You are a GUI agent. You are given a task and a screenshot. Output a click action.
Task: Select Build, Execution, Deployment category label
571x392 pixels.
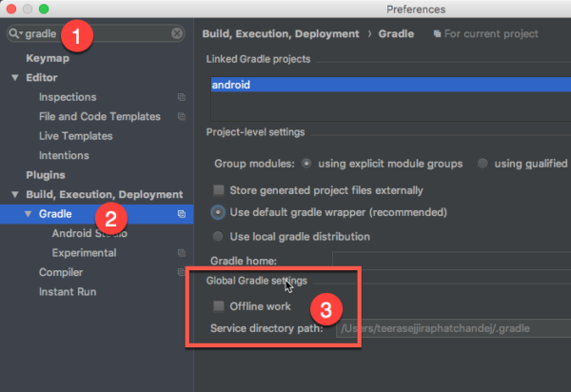105,194
